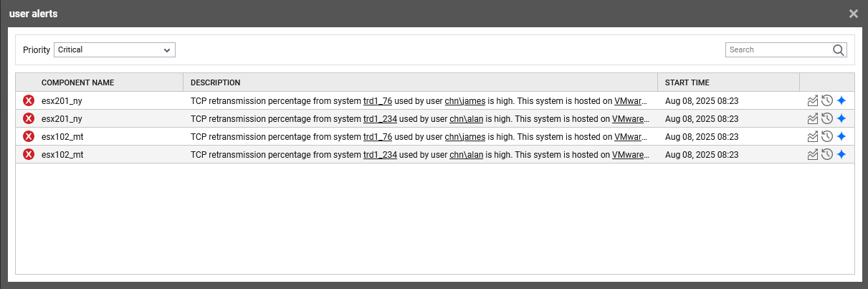The width and height of the screenshot is (868, 289).
Task: Open alert history for first esx201_ny row
Action: [x=827, y=101]
